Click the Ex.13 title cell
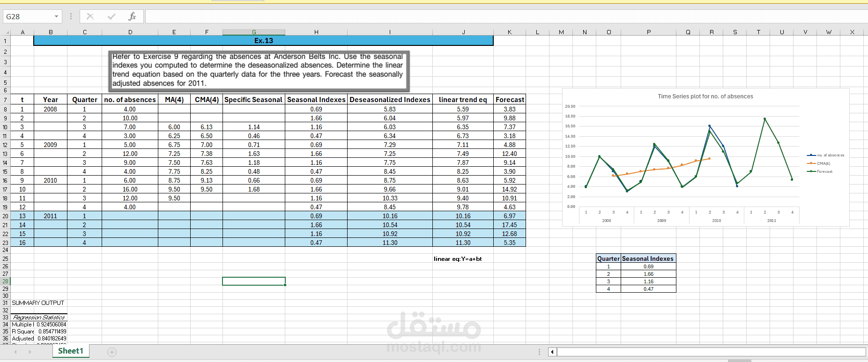 [x=263, y=41]
